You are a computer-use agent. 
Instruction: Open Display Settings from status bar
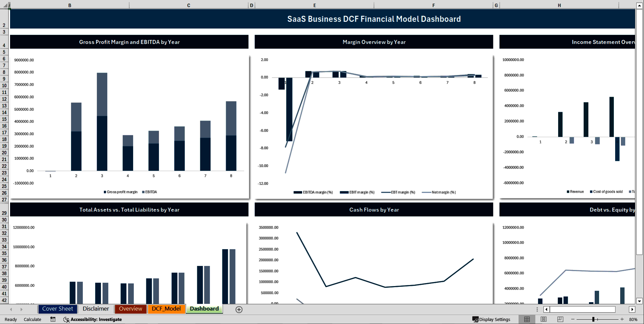point(492,319)
